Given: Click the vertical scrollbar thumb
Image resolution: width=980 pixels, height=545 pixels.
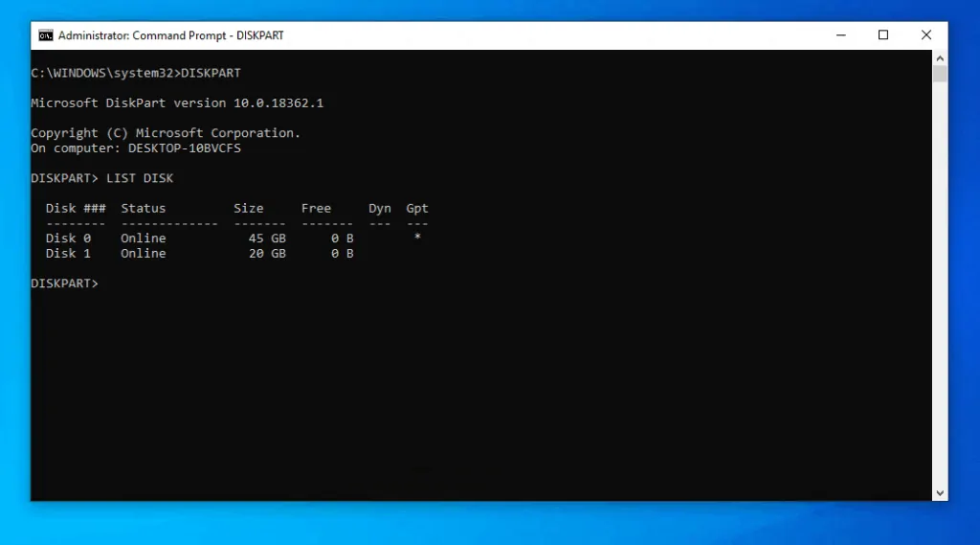Looking at the screenshot, I should coord(940,74).
